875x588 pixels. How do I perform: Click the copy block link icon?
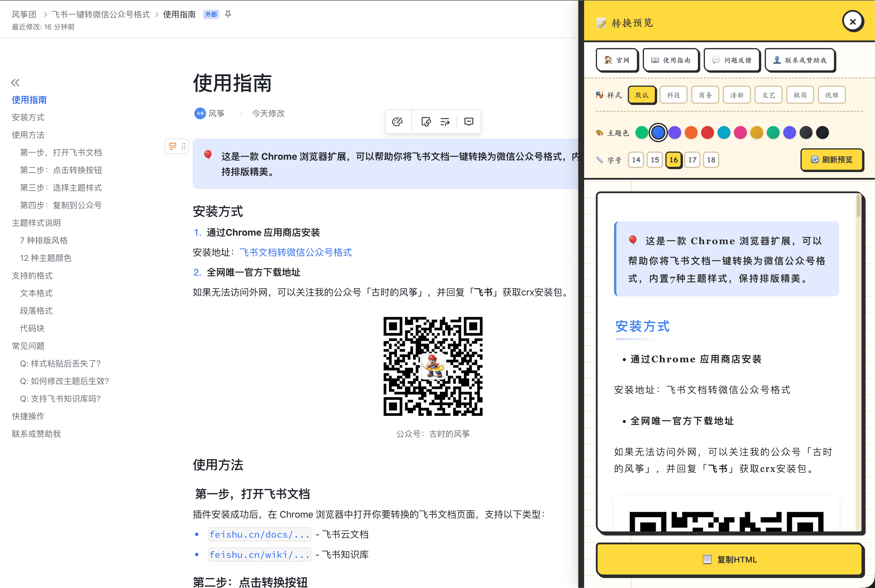426,122
